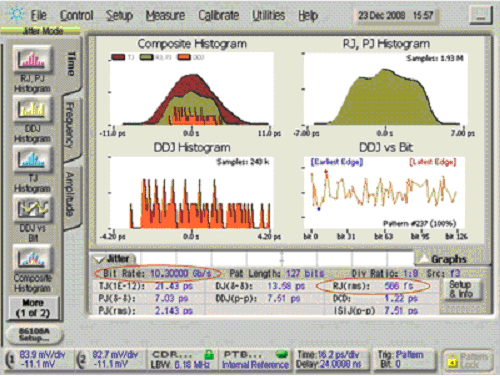The height and width of the screenshot is (376, 500).
Task: Select the RJ, PJ Histogram icon
Action: click(x=32, y=59)
